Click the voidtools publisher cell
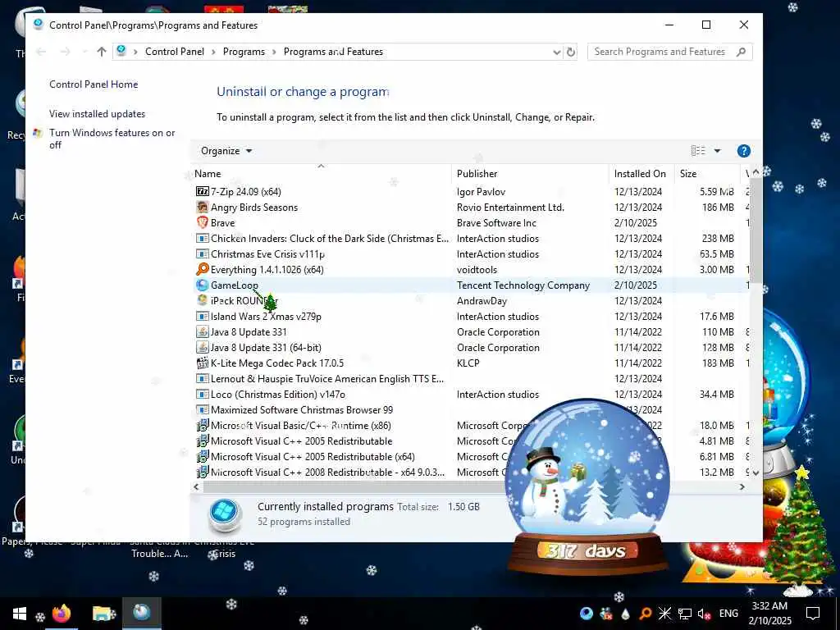840x630 pixels. (x=477, y=269)
